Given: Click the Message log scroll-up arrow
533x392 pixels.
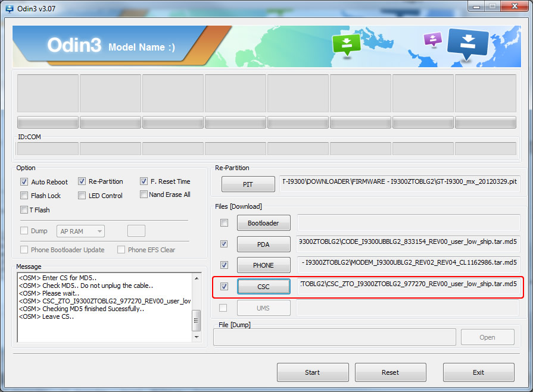Looking at the screenshot, I should tap(197, 278).
